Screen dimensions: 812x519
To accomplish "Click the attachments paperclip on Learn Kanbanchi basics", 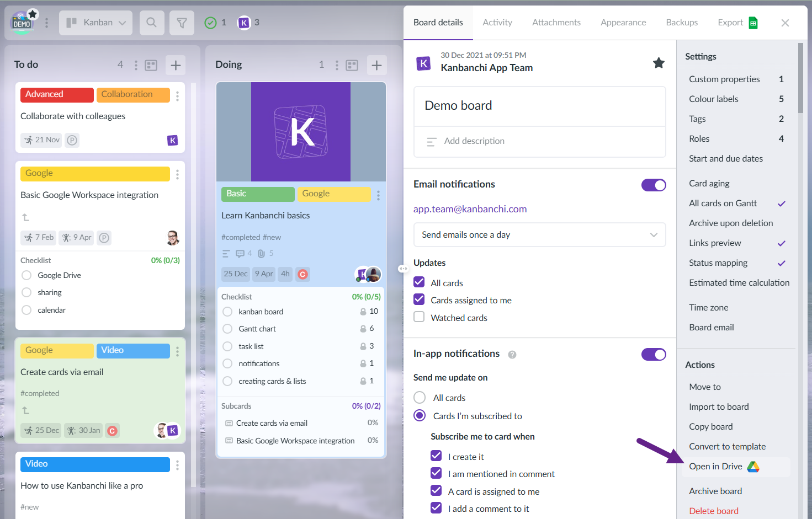I will tap(262, 254).
